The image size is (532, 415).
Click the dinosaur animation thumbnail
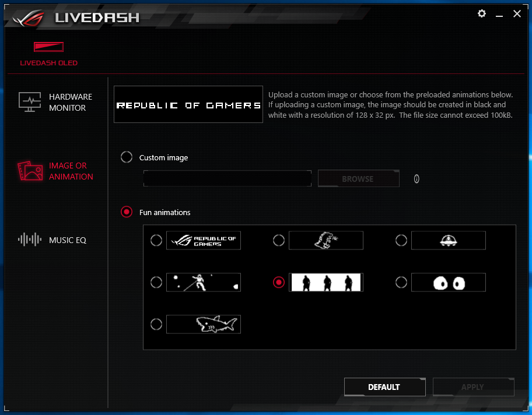pyautogui.click(x=326, y=240)
